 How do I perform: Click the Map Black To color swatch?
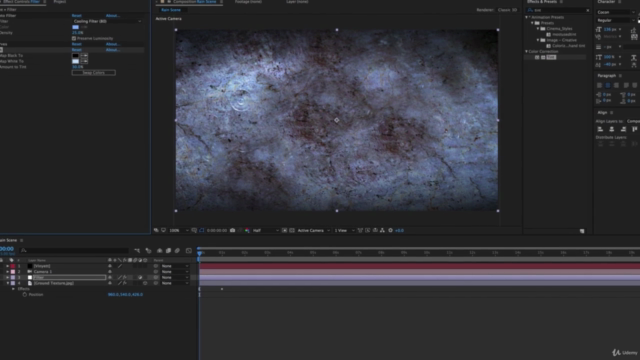click(76, 56)
